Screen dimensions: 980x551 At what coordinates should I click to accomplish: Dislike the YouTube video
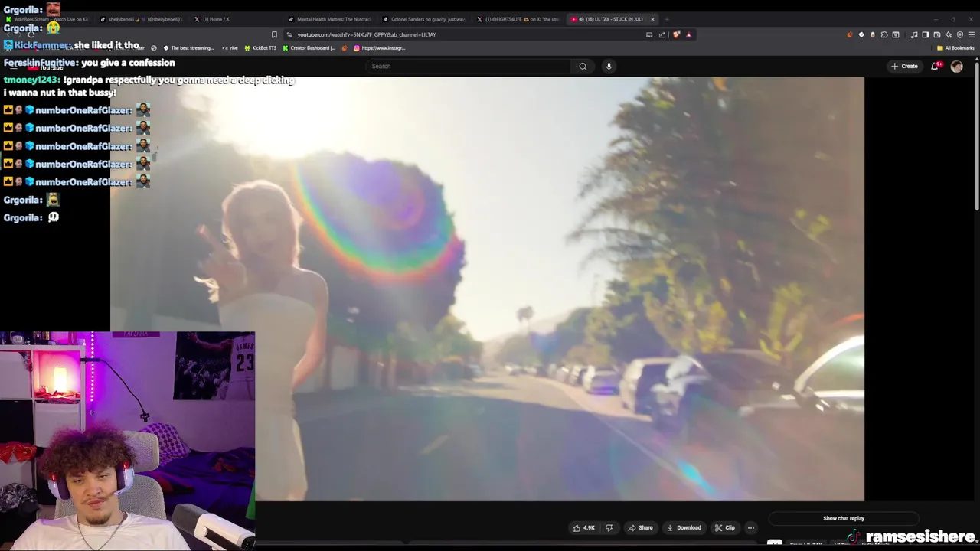pyautogui.click(x=609, y=527)
